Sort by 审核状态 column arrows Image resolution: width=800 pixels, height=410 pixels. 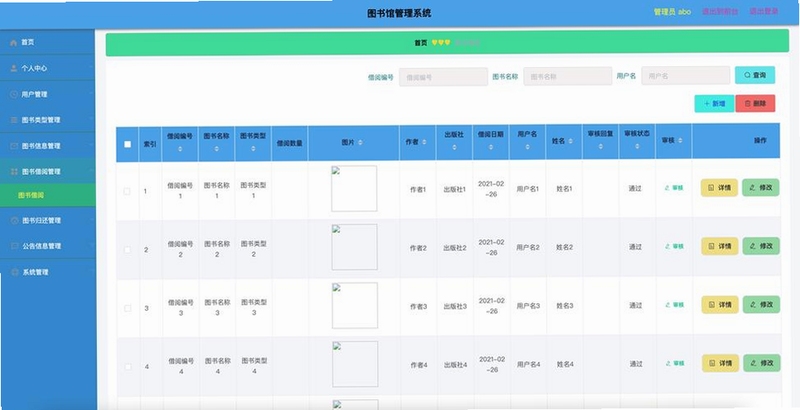(x=637, y=146)
